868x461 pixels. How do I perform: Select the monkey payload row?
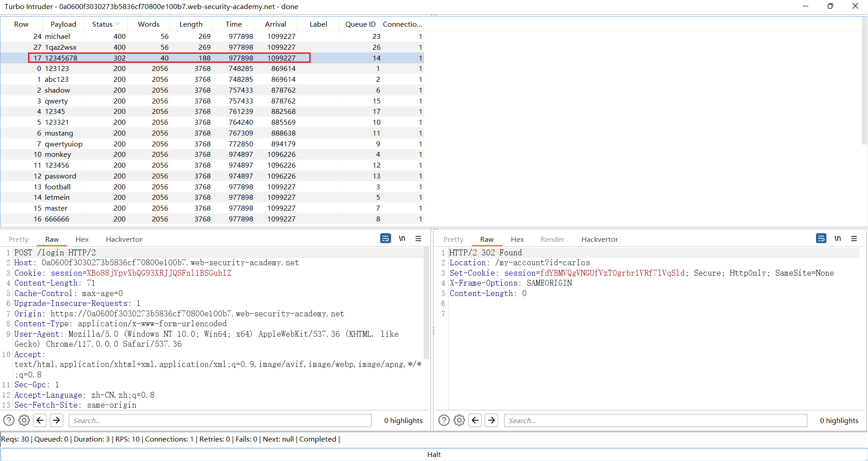click(212, 155)
